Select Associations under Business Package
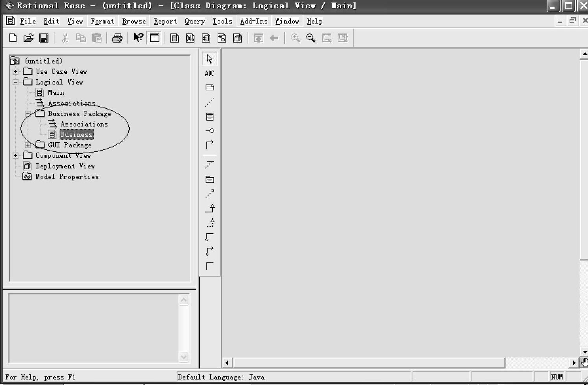Image resolution: width=588 pixels, height=385 pixels. 84,124
